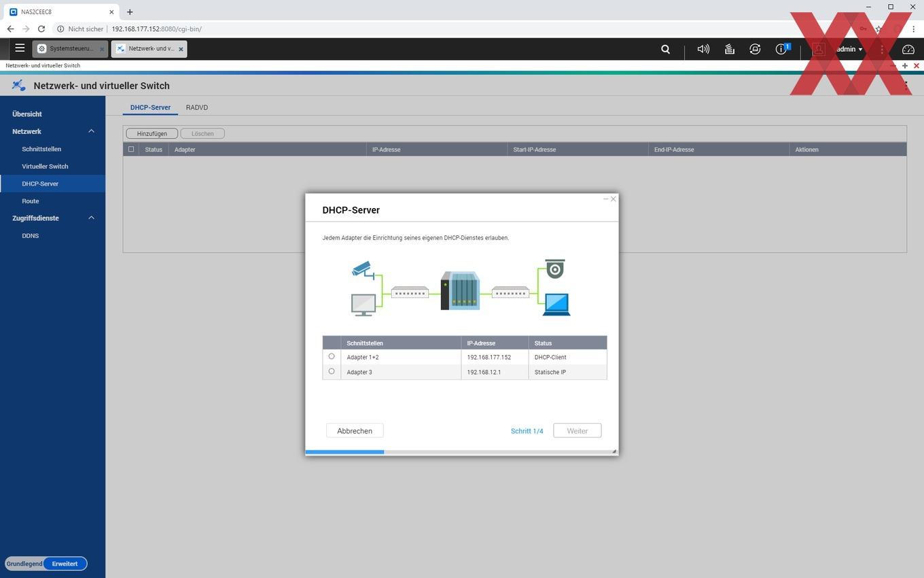This screenshot has height=578, width=924.
Task: Open Route in sidebar
Action: pos(31,201)
